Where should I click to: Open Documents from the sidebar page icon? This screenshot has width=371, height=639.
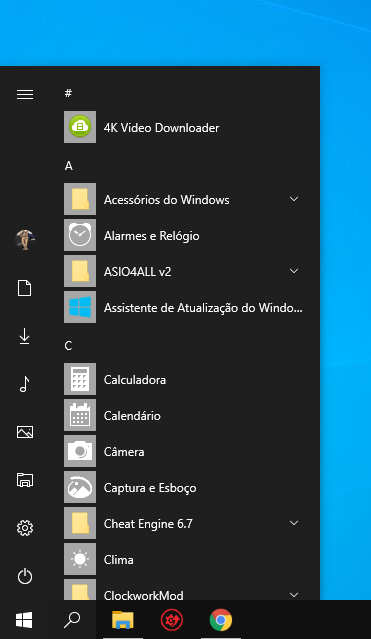coord(24,288)
